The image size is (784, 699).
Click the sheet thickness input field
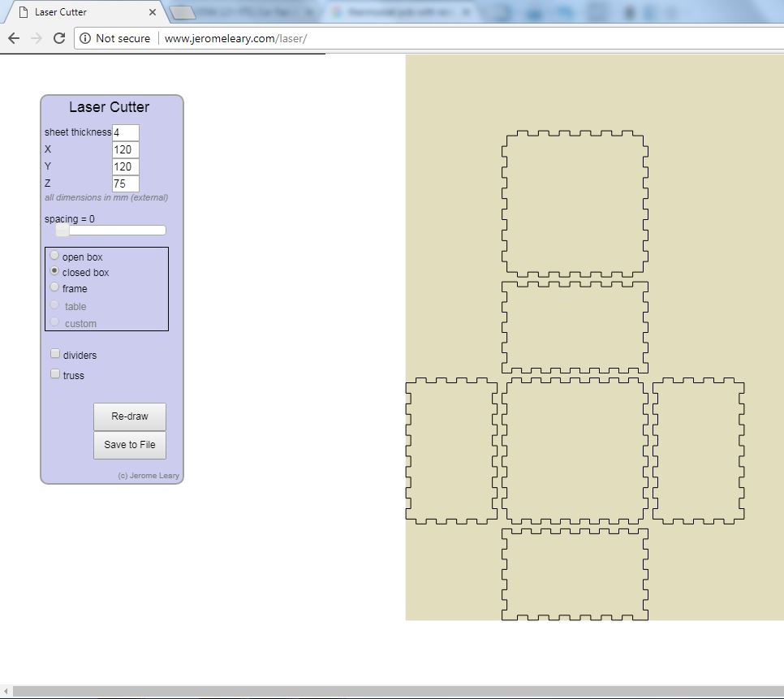(126, 132)
